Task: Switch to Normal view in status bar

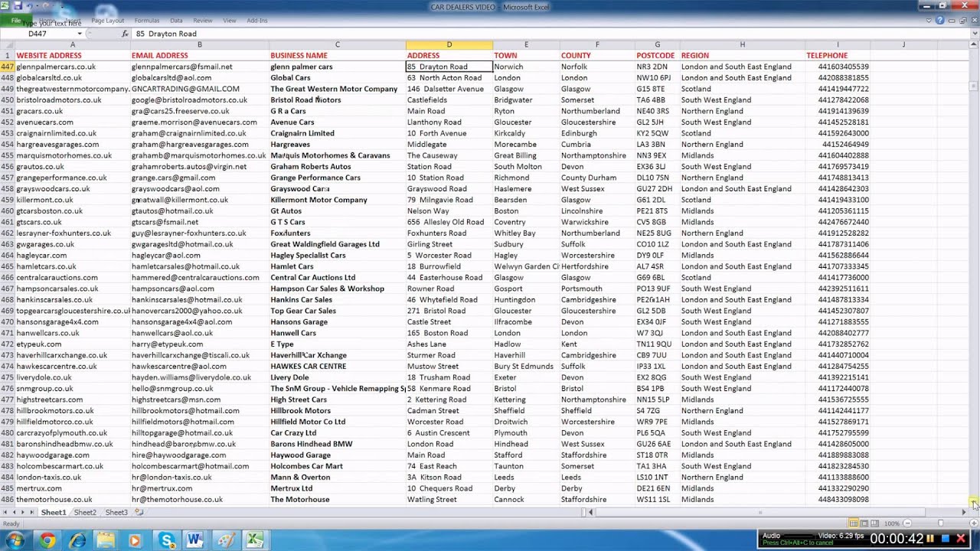Action: (853, 523)
